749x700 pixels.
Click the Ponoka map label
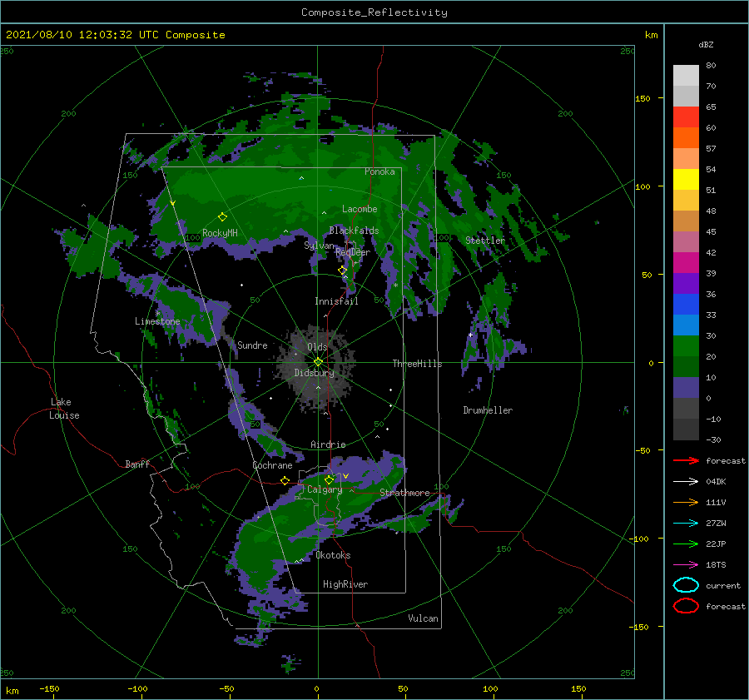[x=379, y=171]
